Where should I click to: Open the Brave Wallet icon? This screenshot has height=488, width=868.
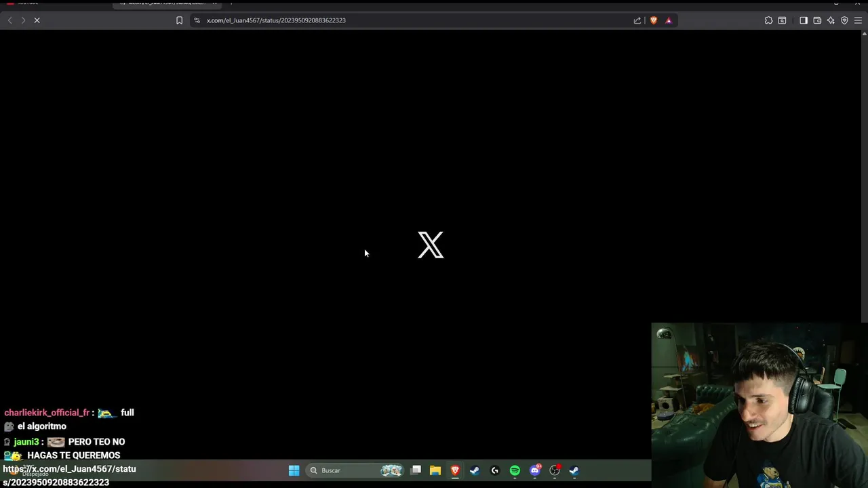click(817, 20)
